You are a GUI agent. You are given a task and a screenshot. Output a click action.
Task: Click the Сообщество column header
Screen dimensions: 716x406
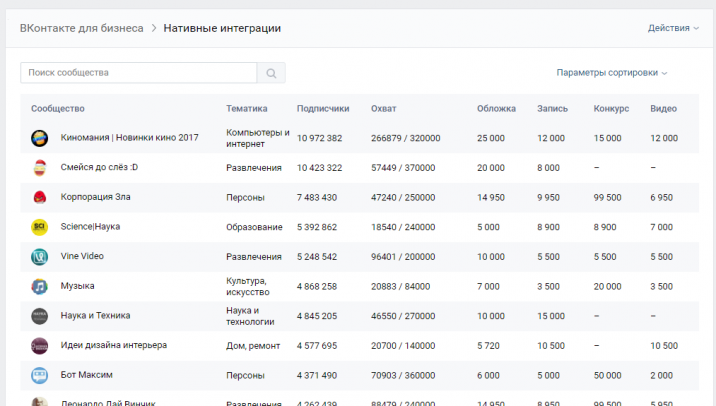[x=58, y=109]
